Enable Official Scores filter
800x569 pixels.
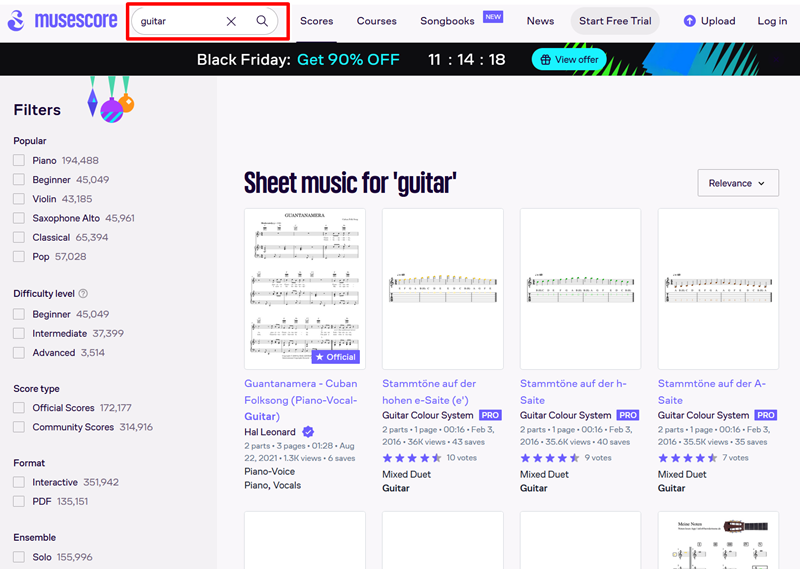[x=19, y=408]
